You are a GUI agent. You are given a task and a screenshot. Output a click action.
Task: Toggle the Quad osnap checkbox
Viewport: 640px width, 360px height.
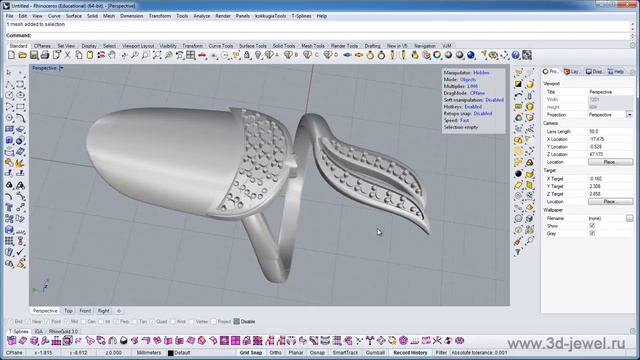coord(152,322)
